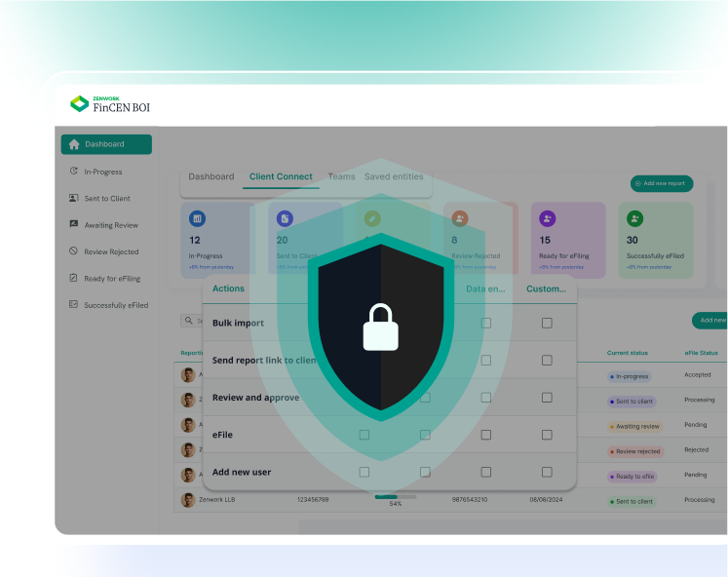
Task: Tick eFile checkbox under Data en... column
Action: [x=486, y=435]
